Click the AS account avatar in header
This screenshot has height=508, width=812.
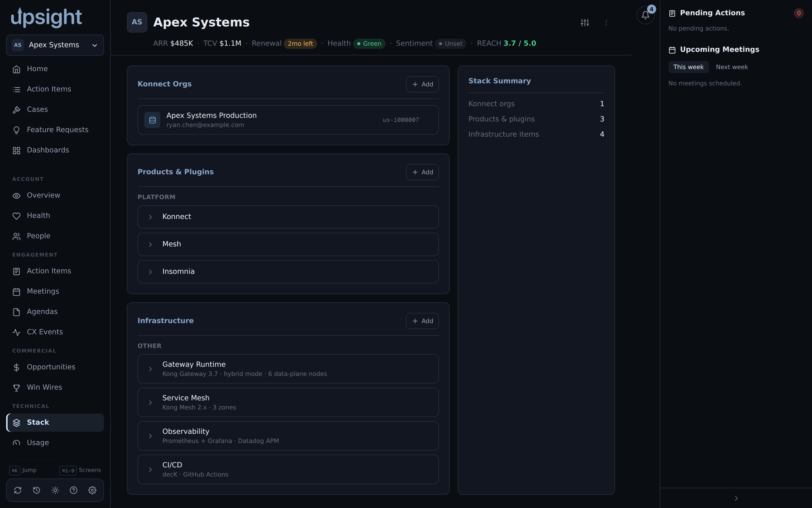[137, 22]
